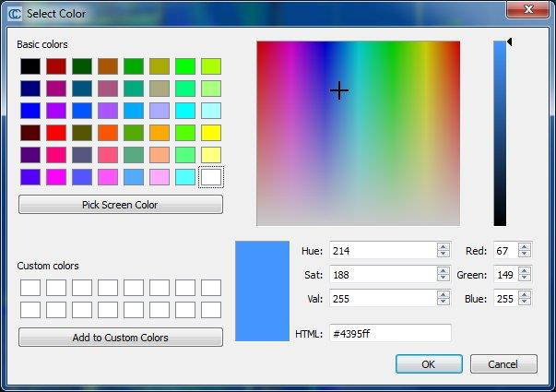The image size is (556, 392).
Task: Select the peach swatch in fifth row
Action: point(160,155)
